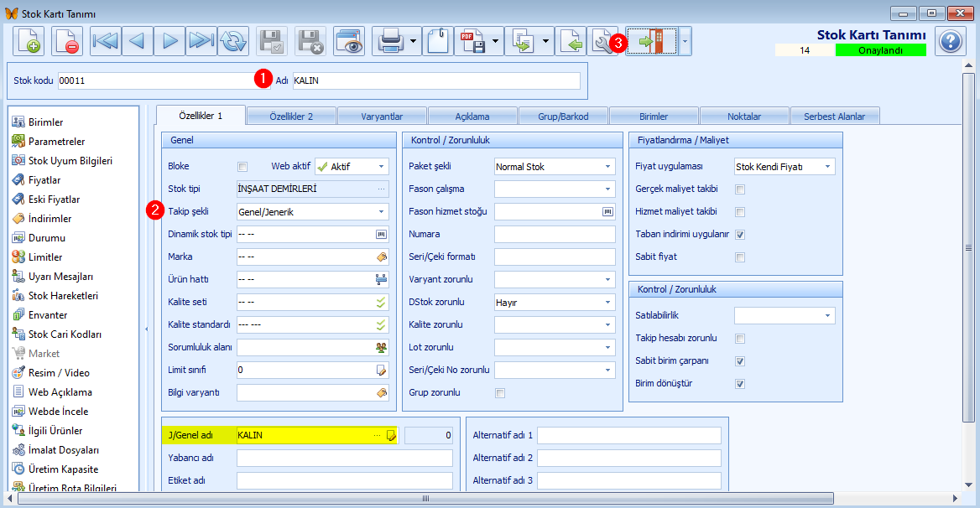Uncheck Birim dönüştür checkbox
This screenshot has height=508, width=980.
(740, 384)
